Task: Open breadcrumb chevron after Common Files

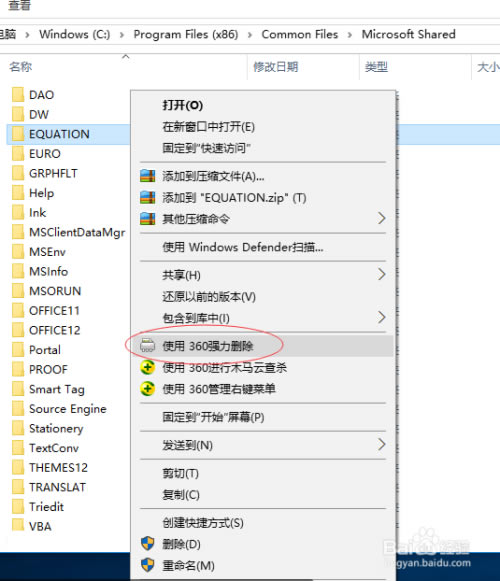Action: click(350, 35)
